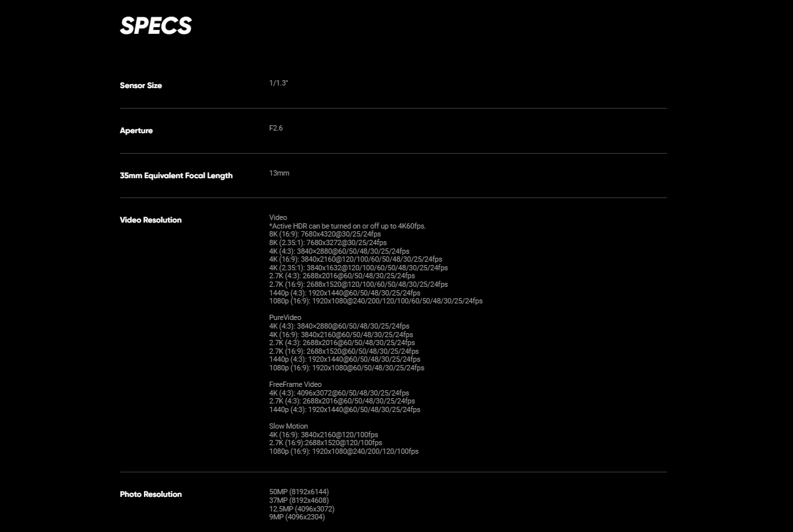Select the 35mm Equivalent Focal Length label
This screenshot has width=793, height=532.
(176, 176)
